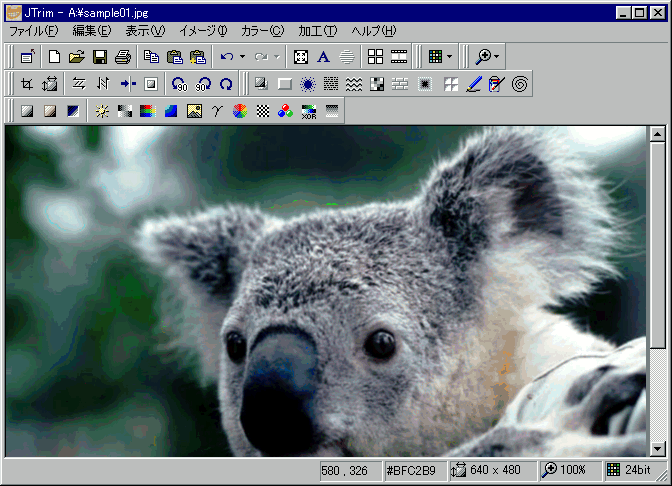Image resolution: width=672 pixels, height=486 pixels.
Task: Click the 100% zoom status entry
Action: pos(573,470)
